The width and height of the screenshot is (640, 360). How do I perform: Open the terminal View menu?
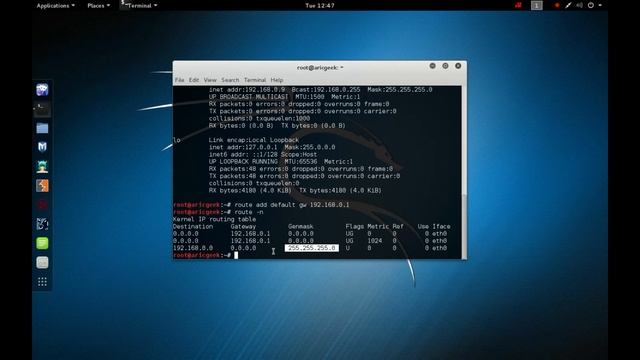(210, 80)
